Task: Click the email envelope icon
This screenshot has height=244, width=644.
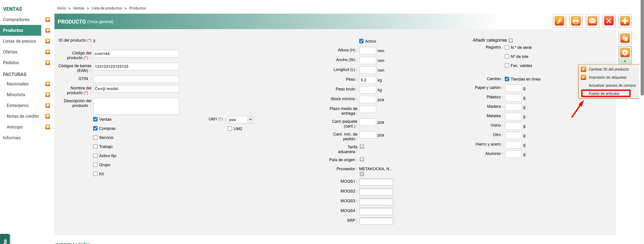Action: coord(592,21)
